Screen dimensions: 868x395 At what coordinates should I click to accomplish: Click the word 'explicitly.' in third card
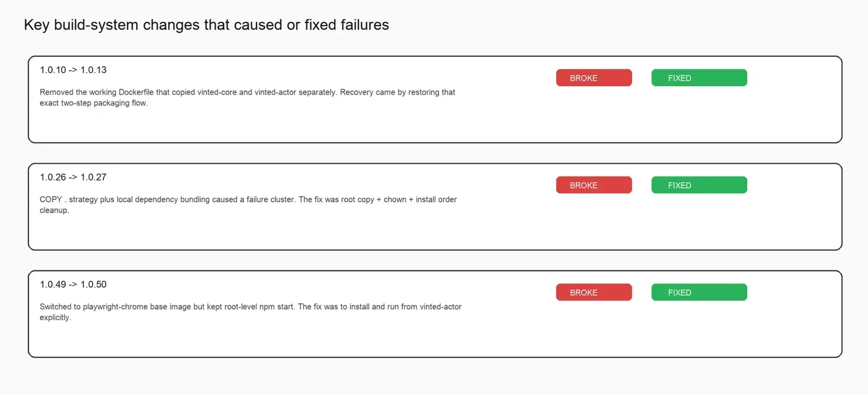(x=55, y=317)
